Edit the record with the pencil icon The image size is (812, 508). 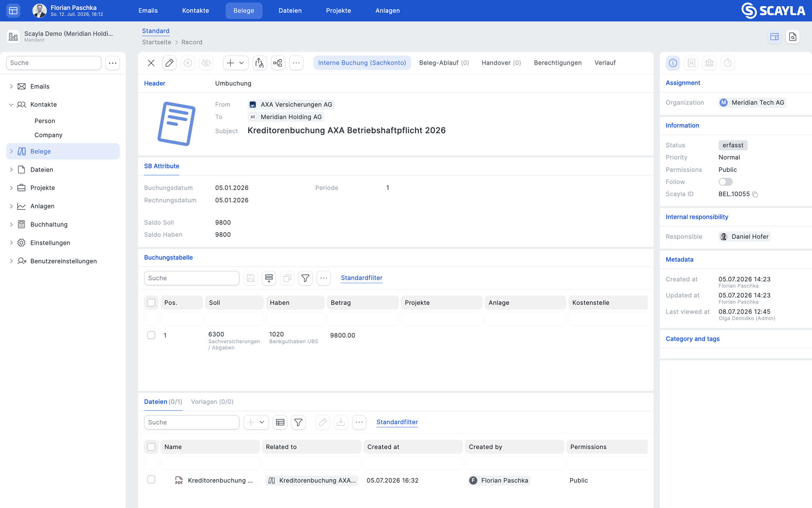[x=169, y=63]
